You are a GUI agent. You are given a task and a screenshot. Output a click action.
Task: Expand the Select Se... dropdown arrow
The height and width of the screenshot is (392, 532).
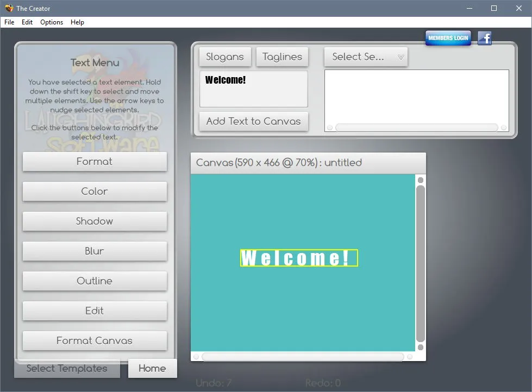tap(400, 57)
